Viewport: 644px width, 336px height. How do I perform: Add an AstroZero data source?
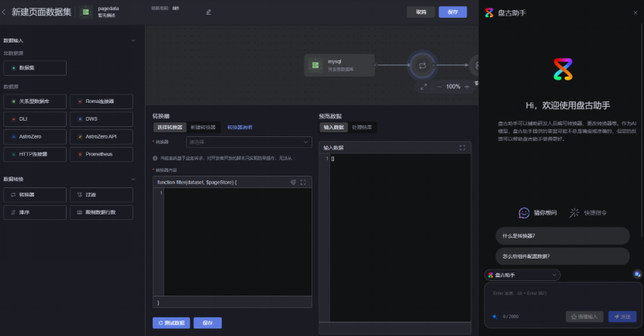pos(35,136)
